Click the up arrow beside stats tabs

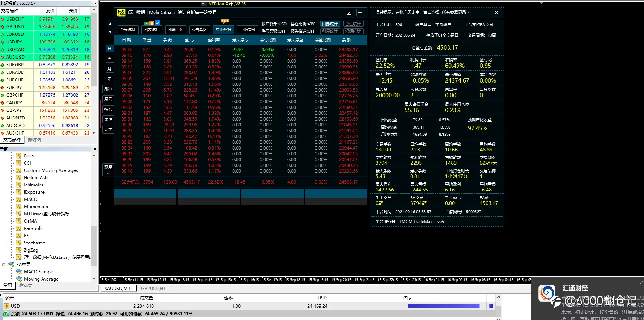(110, 24)
